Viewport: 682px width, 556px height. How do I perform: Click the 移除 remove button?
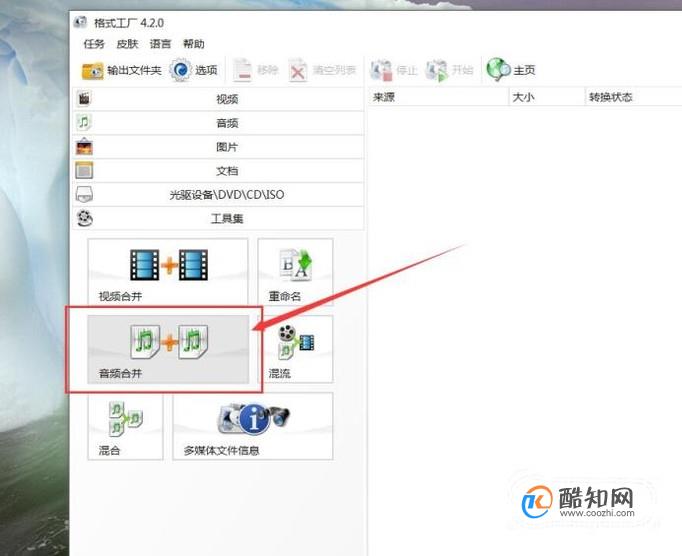[255, 70]
